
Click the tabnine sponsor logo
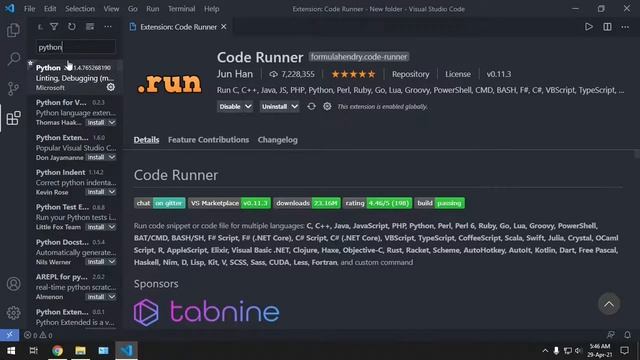point(207,312)
